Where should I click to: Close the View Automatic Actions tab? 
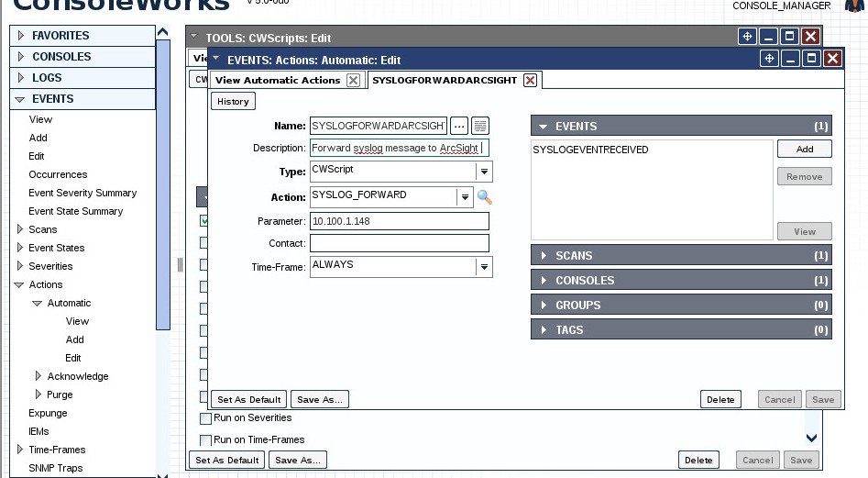tap(353, 81)
